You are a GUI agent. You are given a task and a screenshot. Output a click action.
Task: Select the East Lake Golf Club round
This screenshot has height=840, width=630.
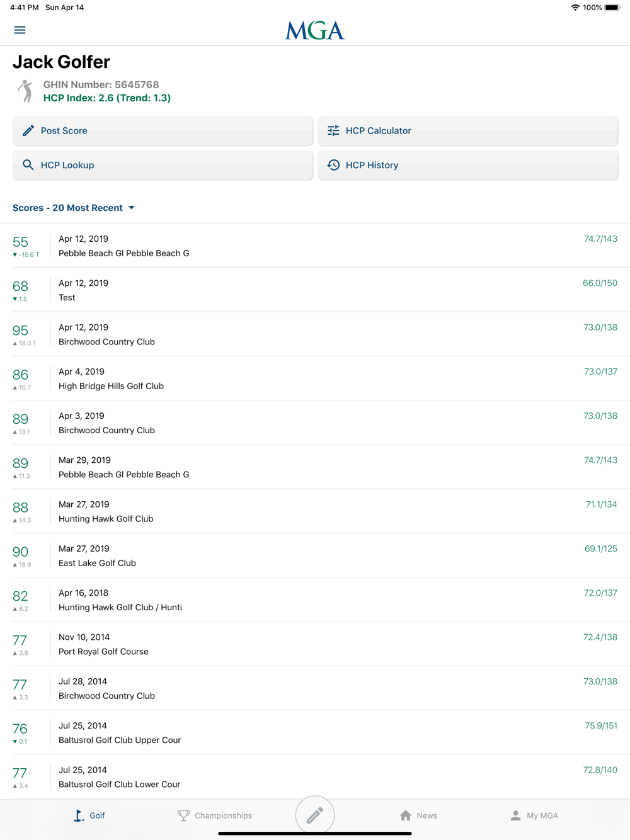[315, 555]
